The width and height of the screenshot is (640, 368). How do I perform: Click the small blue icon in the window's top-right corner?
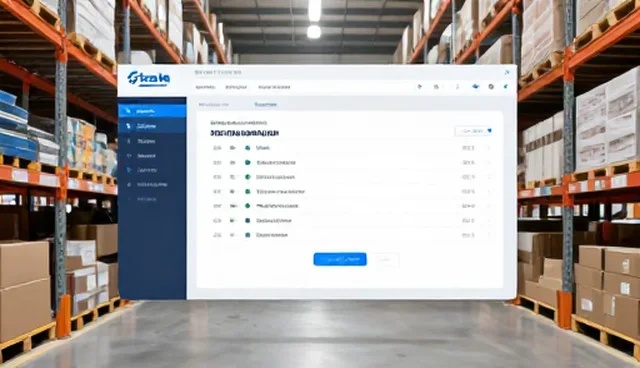507,73
